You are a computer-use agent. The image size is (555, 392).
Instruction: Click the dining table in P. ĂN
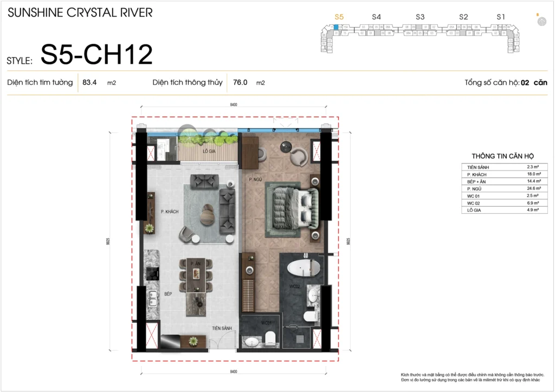point(195,274)
